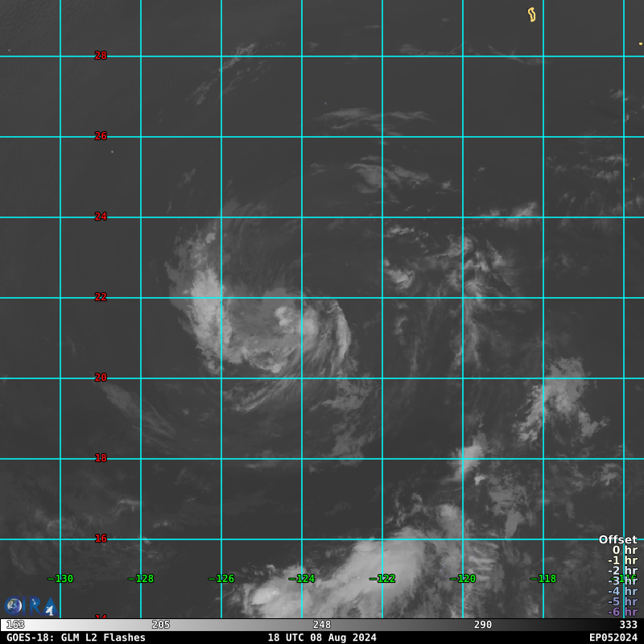Click the yellow lightning flash outline
644x644 pixels.
(x=531, y=14)
